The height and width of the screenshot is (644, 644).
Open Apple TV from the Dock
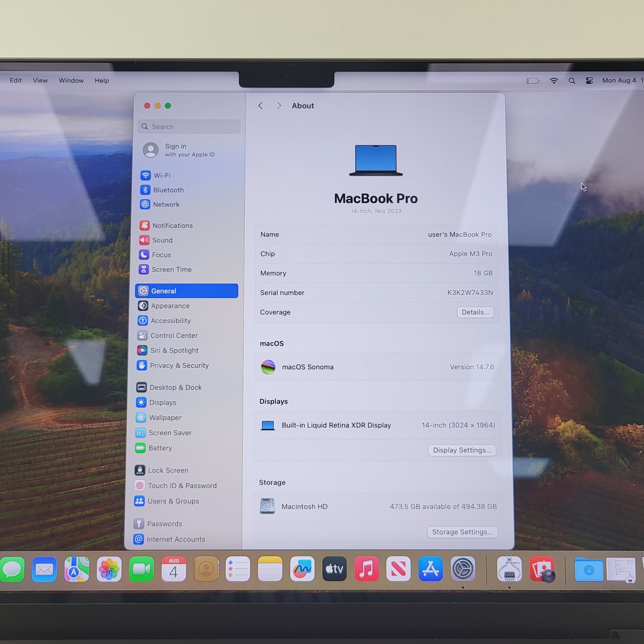[334, 569]
